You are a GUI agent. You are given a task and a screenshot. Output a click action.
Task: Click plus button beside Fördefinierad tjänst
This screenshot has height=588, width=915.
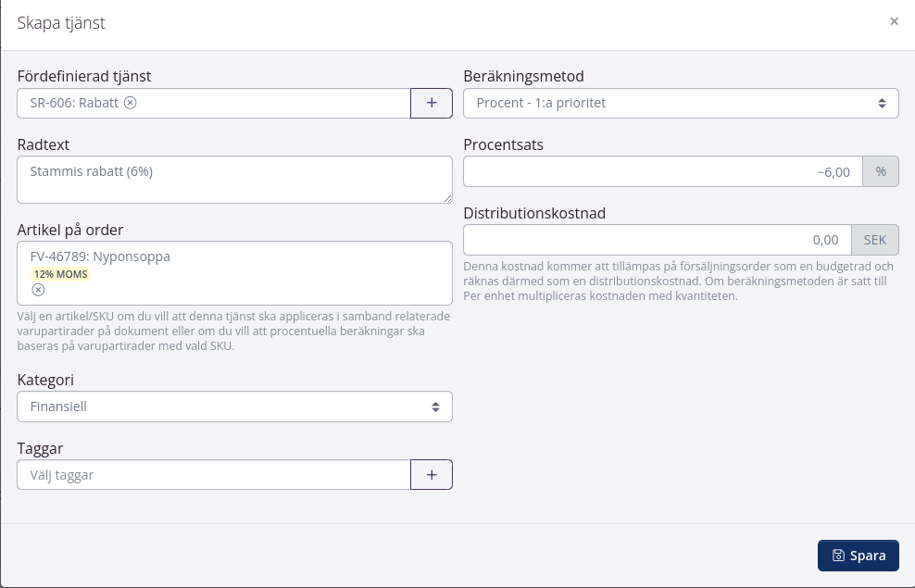(x=432, y=103)
